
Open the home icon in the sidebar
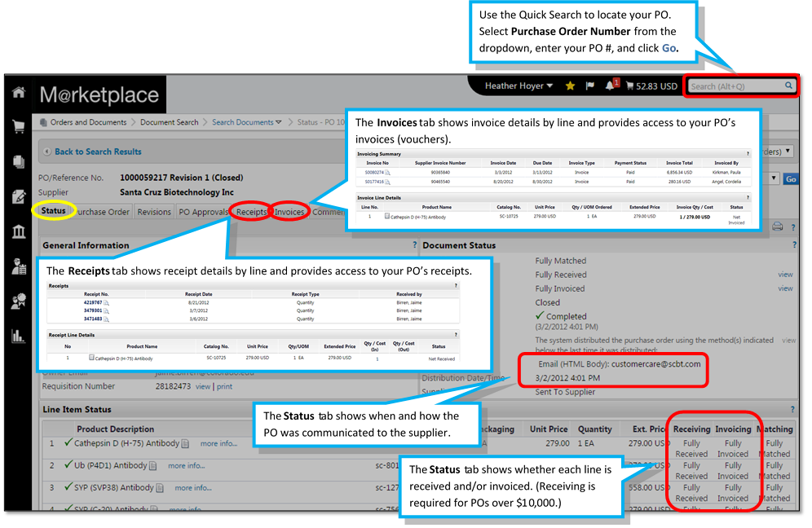(19, 93)
